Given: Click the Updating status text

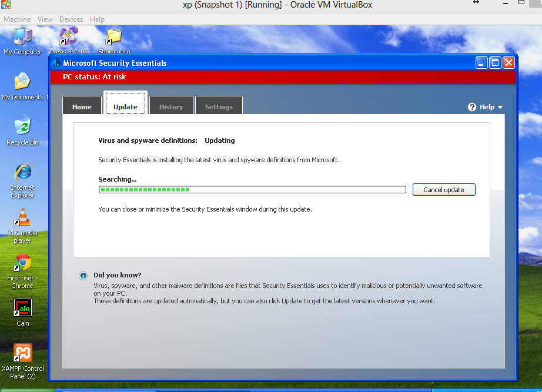Looking at the screenshot, I should point(219,140).
